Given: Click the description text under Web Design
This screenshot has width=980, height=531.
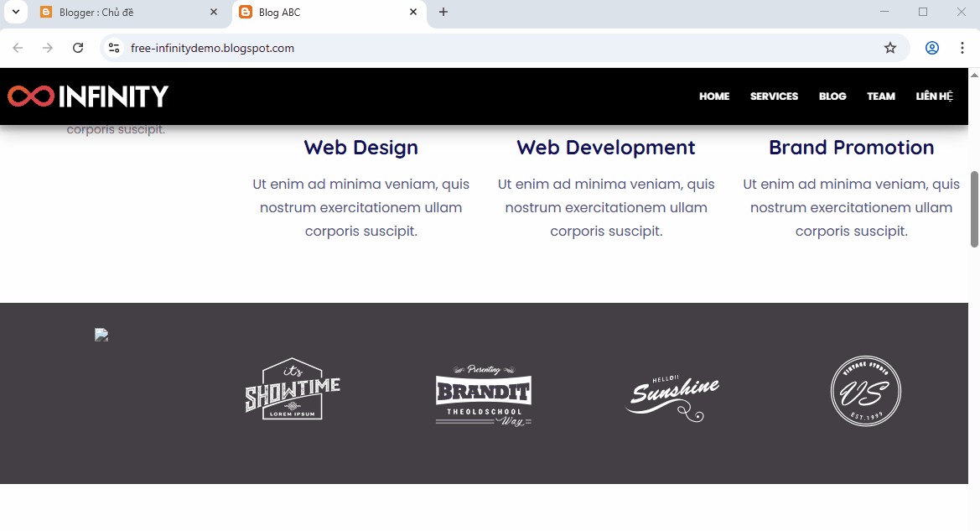Looking at the screenshot, I should [x=361, y=208].
